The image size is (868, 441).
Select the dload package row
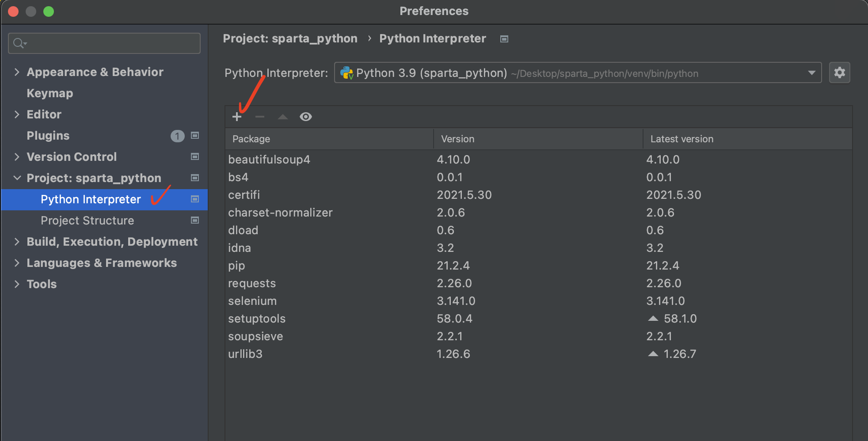click(x=539, y=230)
